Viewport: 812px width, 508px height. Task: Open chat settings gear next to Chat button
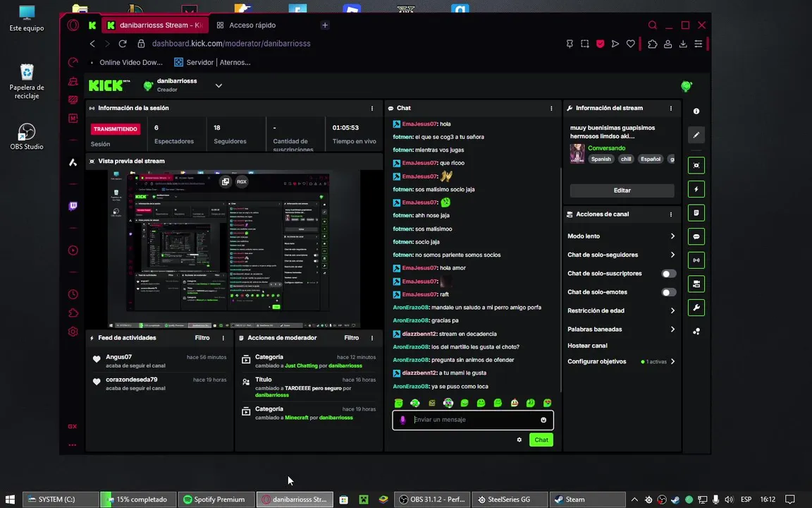click(x=519, y=440)
